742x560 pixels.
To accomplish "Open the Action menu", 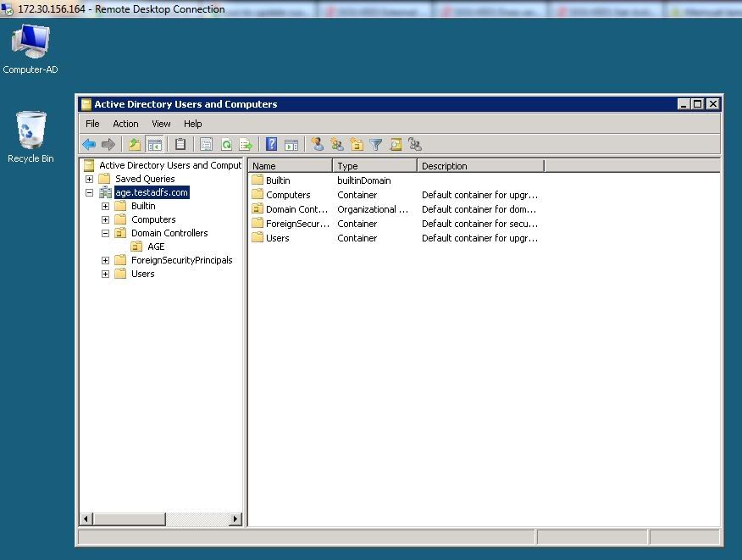I will [x=125, y=124].
